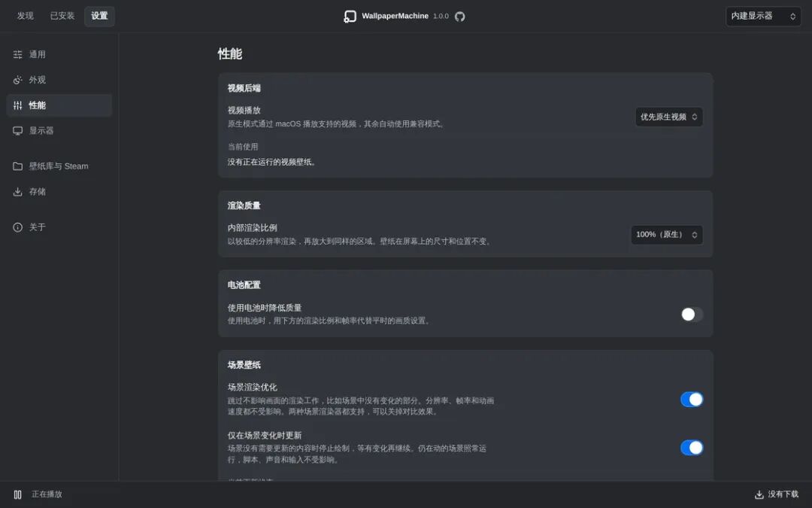Viewport: 812px width, 508px height.
Task: Click the 电池配置 section heading
Action: 244,285
